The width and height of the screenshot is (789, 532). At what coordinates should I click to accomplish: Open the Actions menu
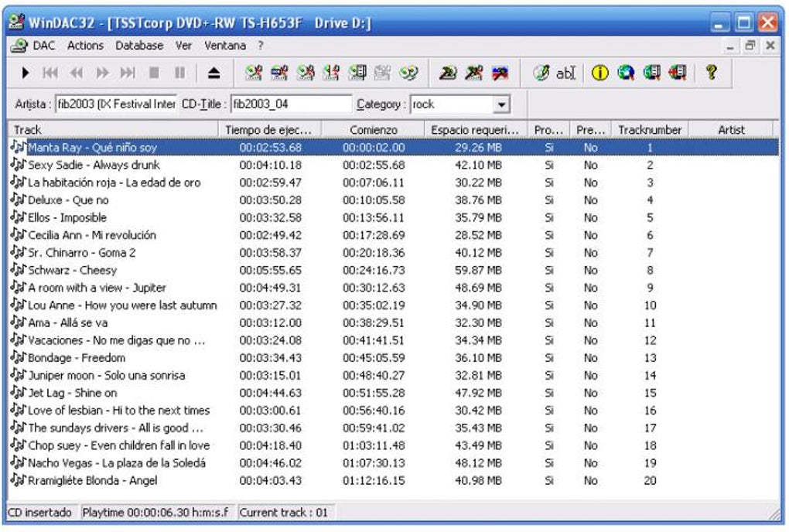pos(85,46)
